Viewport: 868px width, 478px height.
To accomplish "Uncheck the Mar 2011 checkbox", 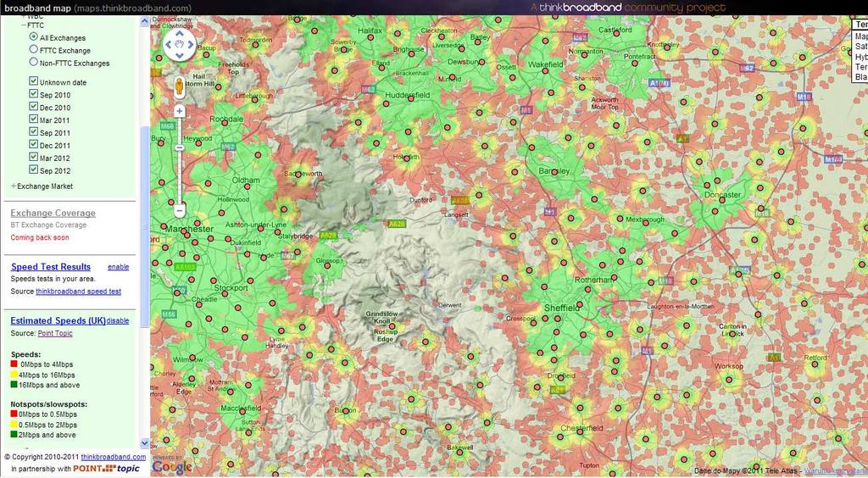I will tap(34, 119).
